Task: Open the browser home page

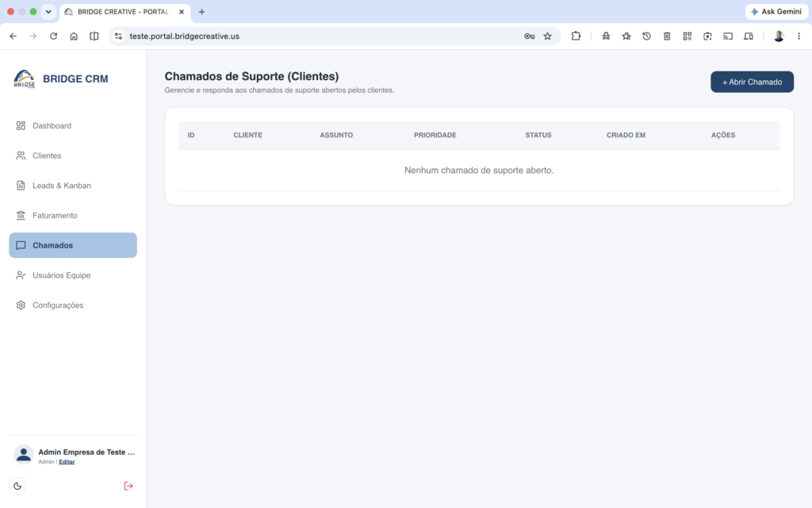Action: [74, 37]
